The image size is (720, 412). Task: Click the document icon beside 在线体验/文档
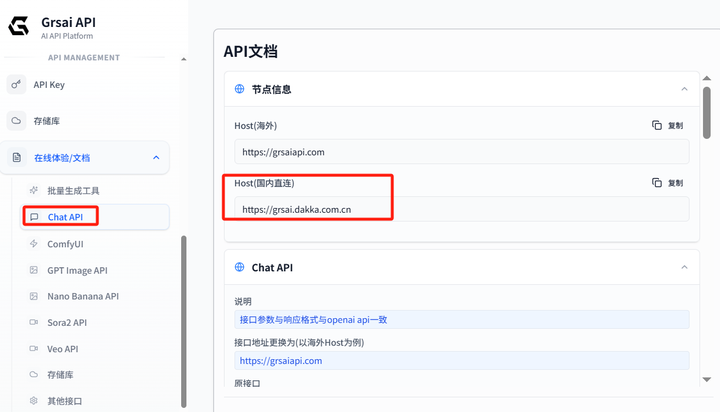(17, 158)
